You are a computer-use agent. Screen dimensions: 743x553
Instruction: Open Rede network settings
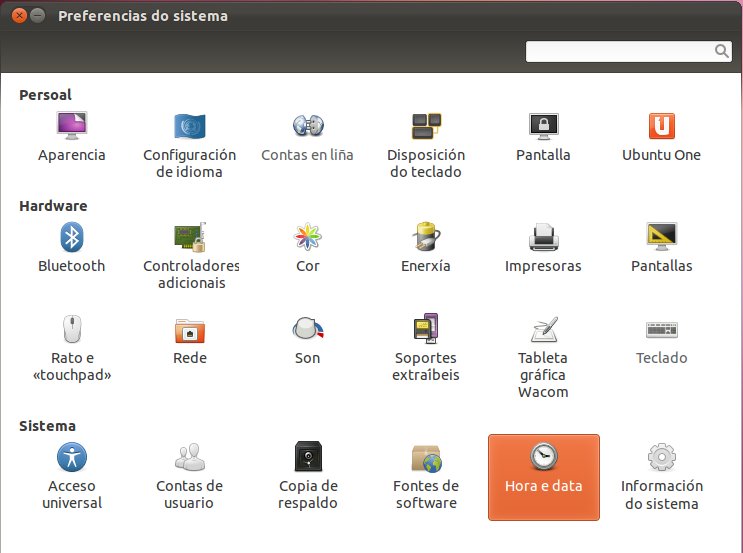pyautogui.click(x=190, y=340)
